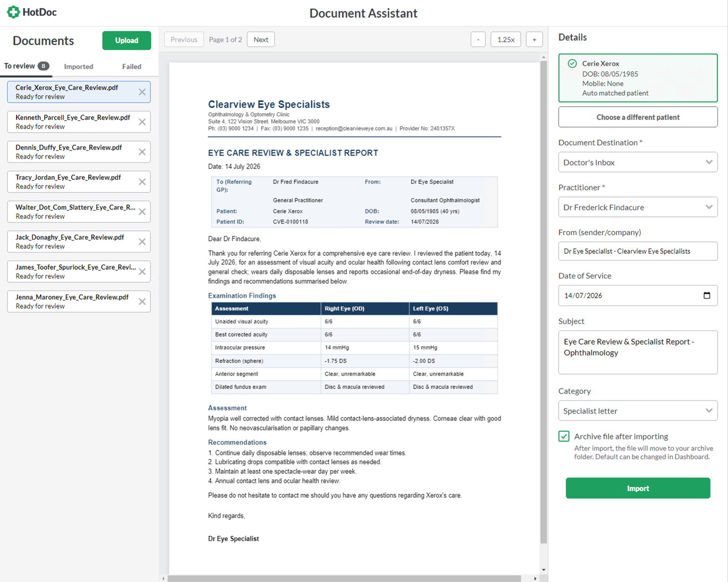
Task: Click the 8 count badge on To review
Action: 44,66
